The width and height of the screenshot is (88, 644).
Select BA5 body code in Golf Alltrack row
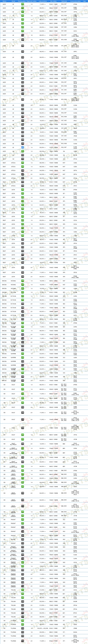click(64, 444)
